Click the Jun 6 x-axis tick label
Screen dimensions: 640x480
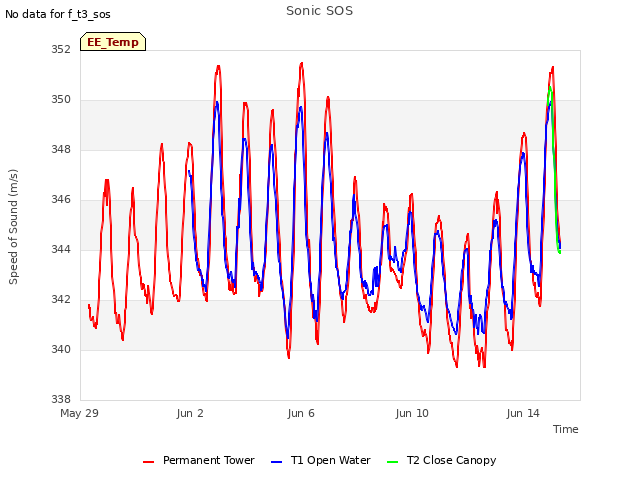(301, 413)
